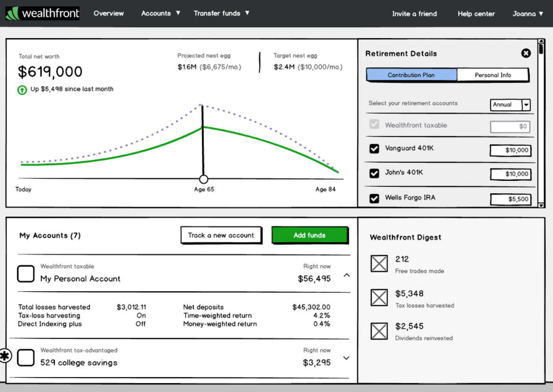Go to the Overview page
This screenshot has height=392, width=553.
click(x=109, y=14)
